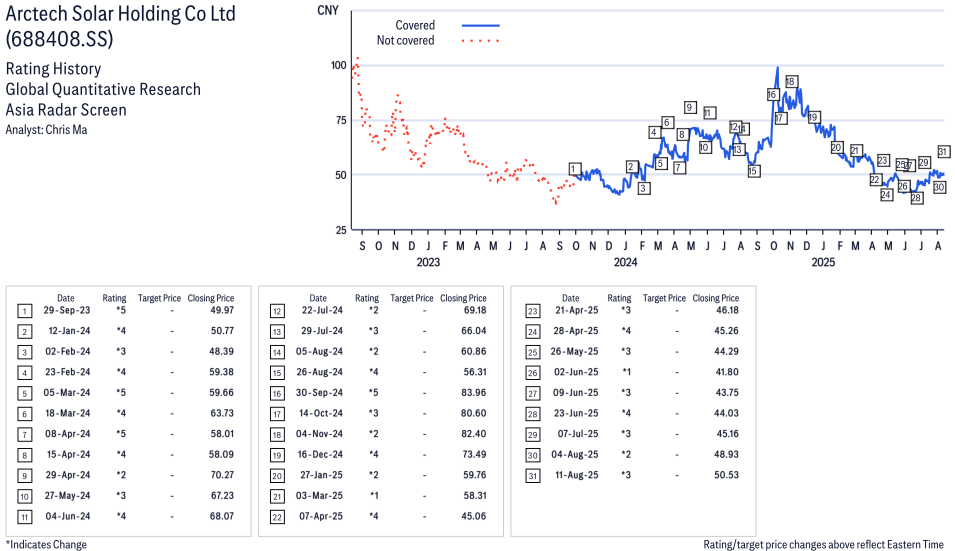Screen dimensions: 955x551
Task: Click the '2023' year label on x-axis
Action: 428,262
